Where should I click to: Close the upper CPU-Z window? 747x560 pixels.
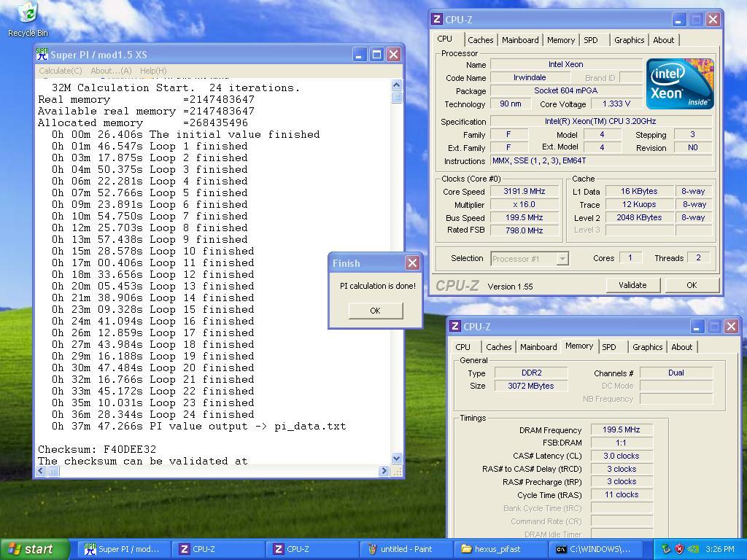[x=713, y=19]
